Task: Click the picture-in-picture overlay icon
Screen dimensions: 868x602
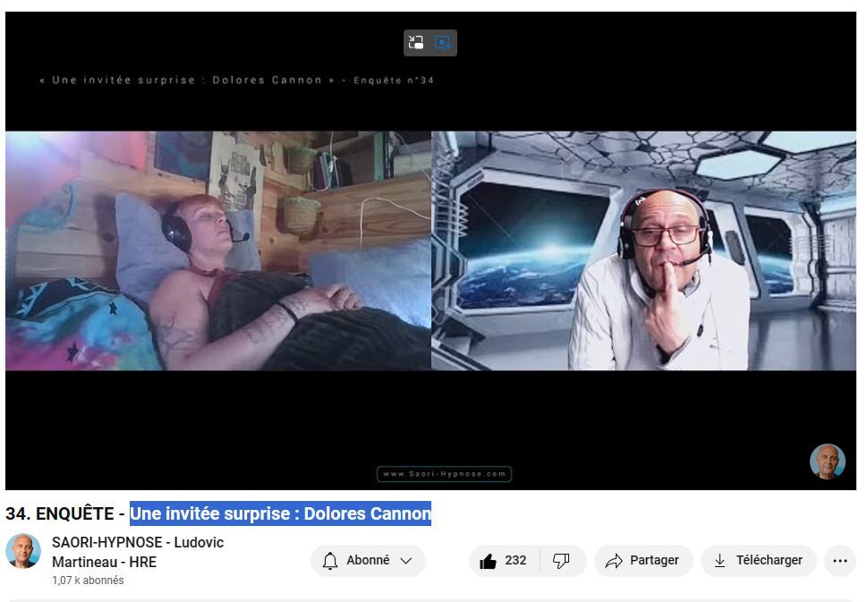Action: coord(416,43)
